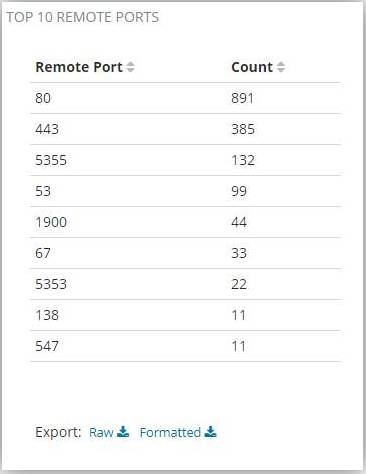Sort table by Remote Port arrows
366x474 pixels.
(x=130, y=67)
